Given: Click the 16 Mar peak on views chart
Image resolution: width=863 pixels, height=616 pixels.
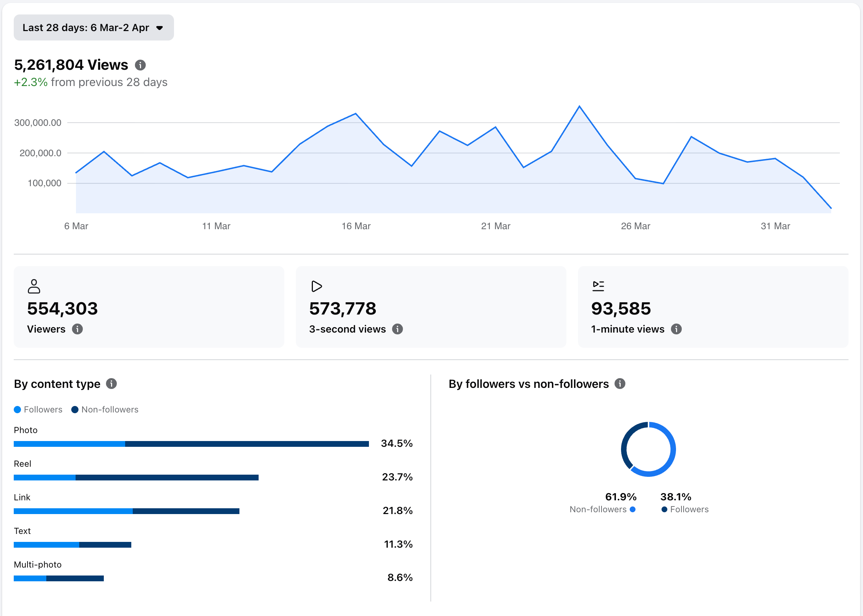Looking at the screenshot, I should 356,114.
